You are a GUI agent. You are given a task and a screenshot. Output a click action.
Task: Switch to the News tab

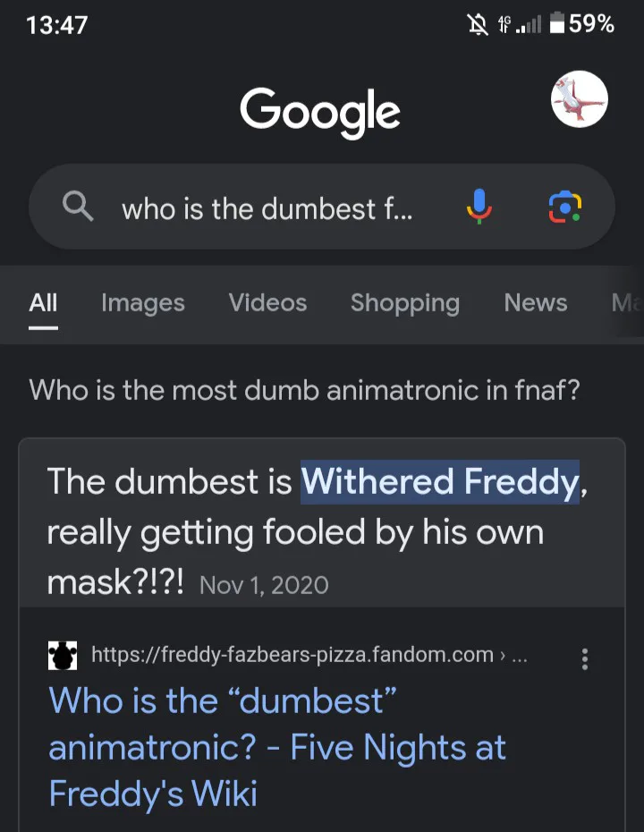(535, 303)
